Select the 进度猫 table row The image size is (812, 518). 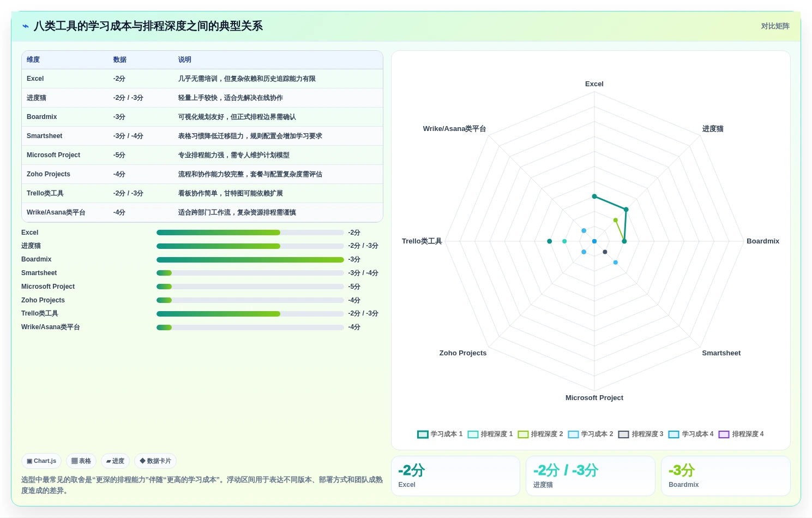(x=202, y=98)
